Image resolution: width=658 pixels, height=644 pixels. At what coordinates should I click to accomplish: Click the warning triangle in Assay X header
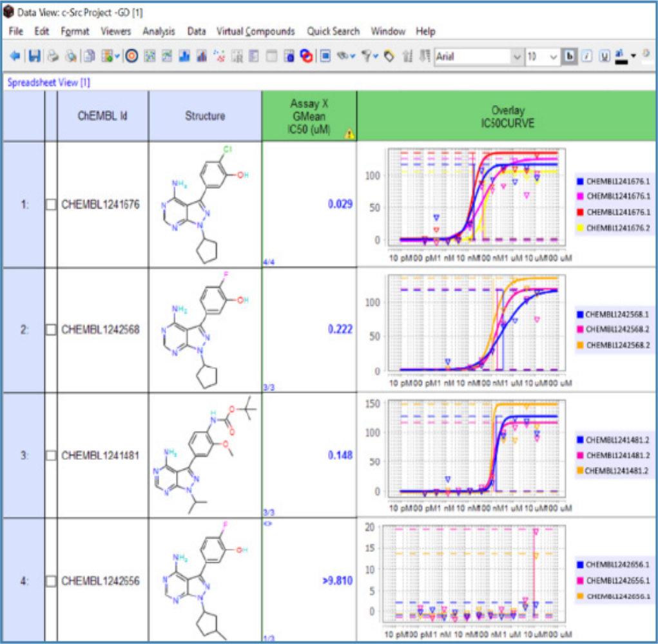coord(349,134)
